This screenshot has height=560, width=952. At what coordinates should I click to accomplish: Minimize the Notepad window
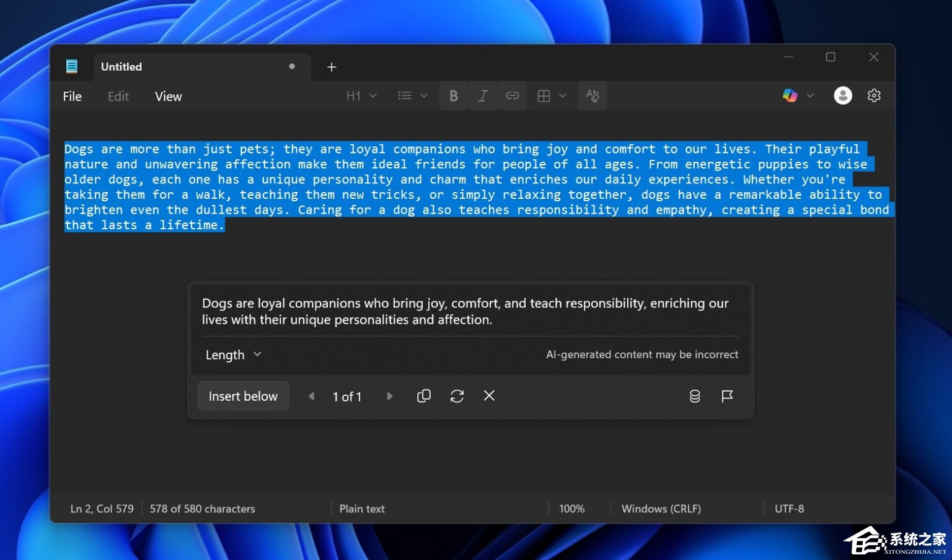(x=788, y=57)
